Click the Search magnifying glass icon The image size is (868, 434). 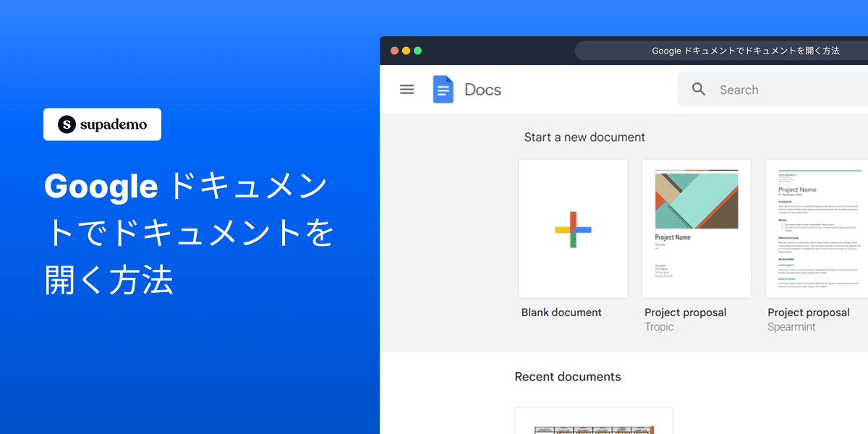pos(698,89)
